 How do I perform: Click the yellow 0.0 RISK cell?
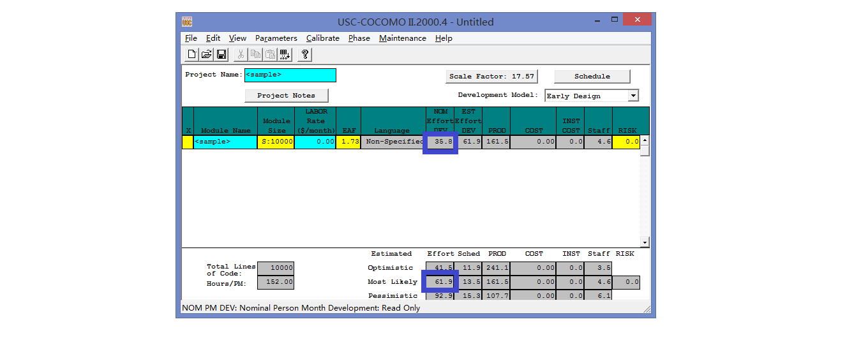coord(626,142)
